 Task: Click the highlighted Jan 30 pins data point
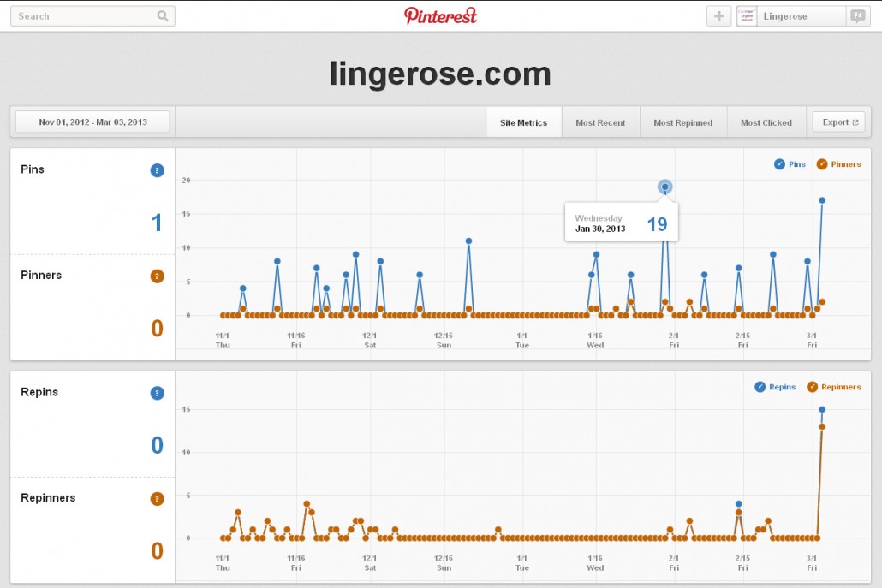[x=664, y=187]
